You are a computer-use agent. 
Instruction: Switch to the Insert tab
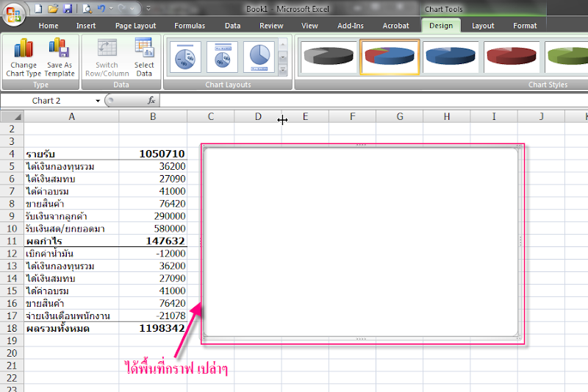point(86,26)
